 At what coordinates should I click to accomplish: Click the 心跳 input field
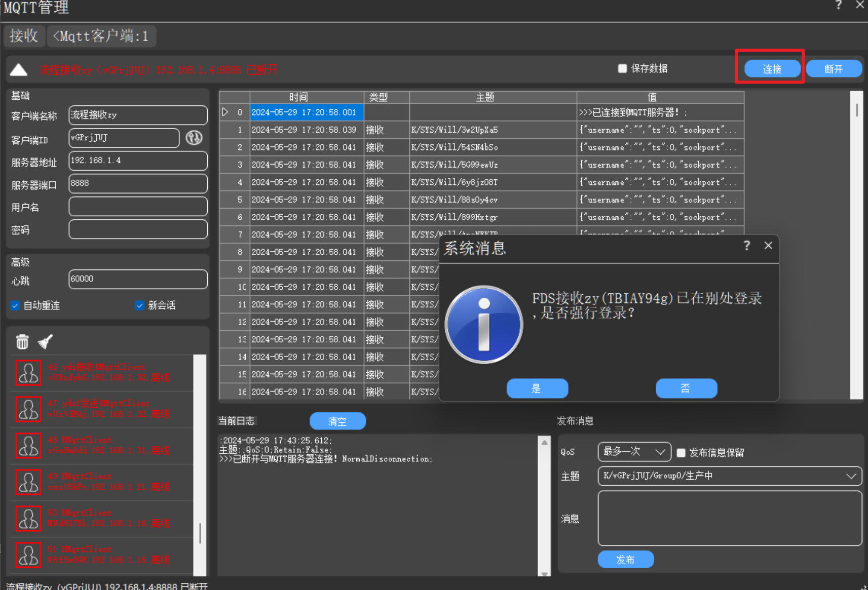coord(138,279)
